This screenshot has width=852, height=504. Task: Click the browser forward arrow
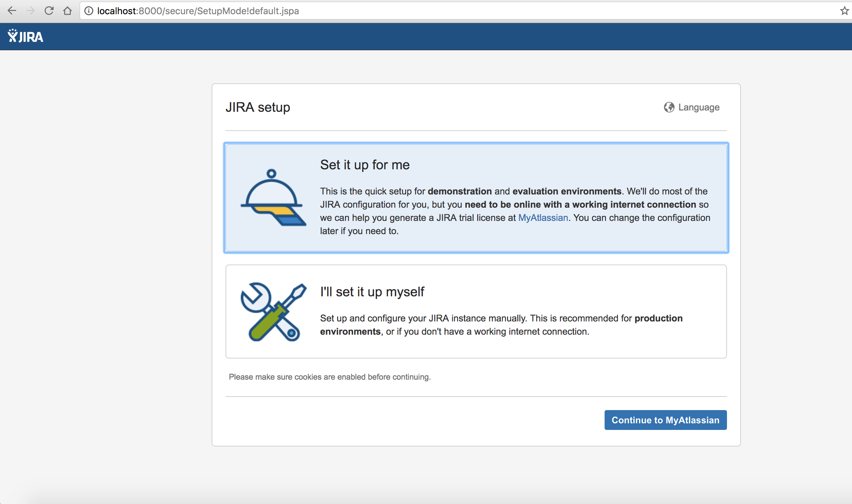click(30, 11)
